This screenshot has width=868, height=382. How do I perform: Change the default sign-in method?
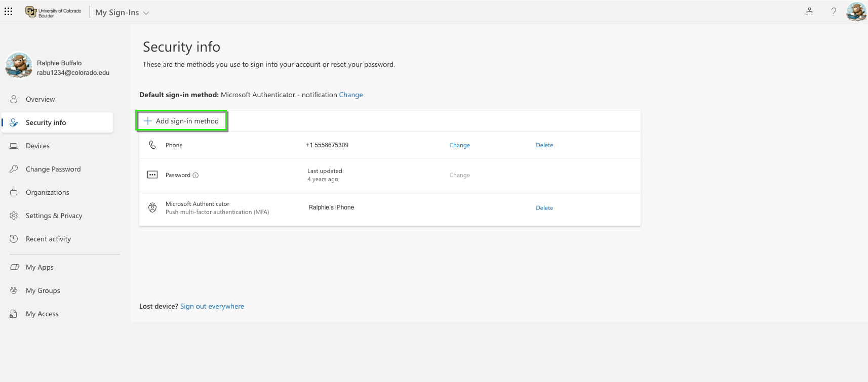[x=351, y=95]
